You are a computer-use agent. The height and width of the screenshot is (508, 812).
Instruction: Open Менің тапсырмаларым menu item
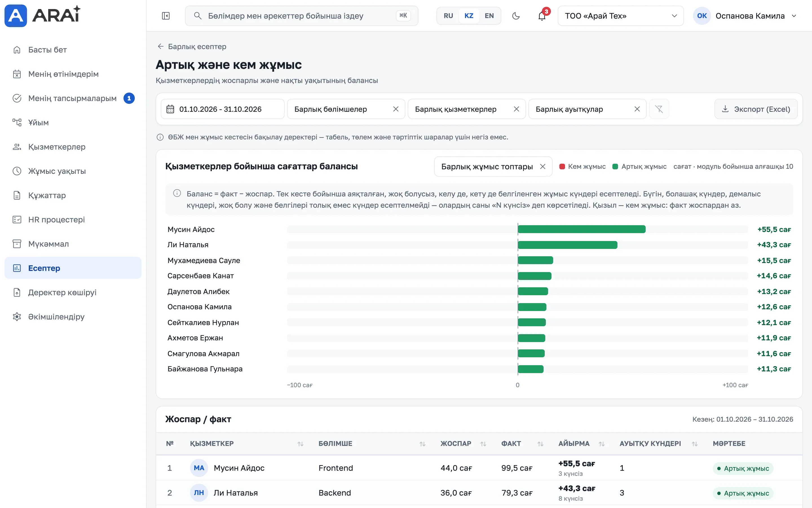pyautogui.click(x=73, y=98)
